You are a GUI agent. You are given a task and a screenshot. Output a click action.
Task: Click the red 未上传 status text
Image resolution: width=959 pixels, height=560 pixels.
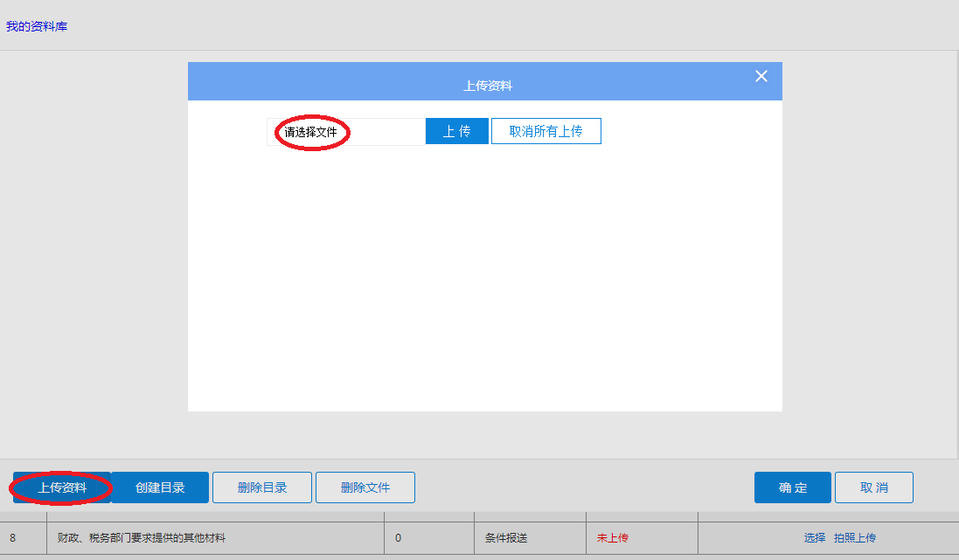[x=612, y=538]
